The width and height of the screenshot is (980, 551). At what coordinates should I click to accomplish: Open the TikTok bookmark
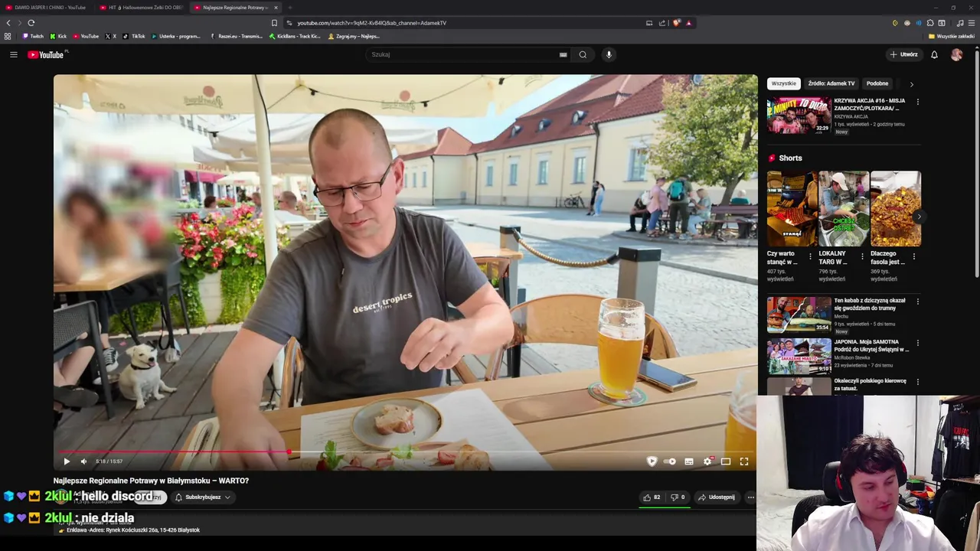[133, 36]
